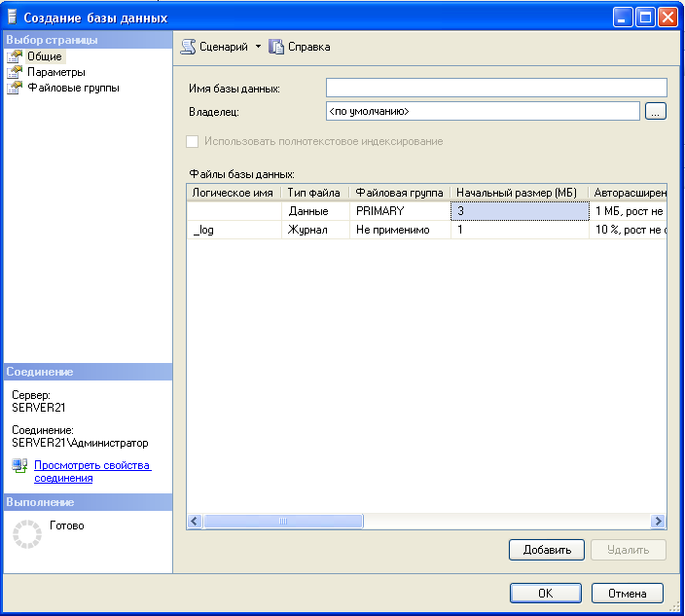This screenshot has height=616, width=685.
Task: Click the Отмена button
Action: [628, 594]
